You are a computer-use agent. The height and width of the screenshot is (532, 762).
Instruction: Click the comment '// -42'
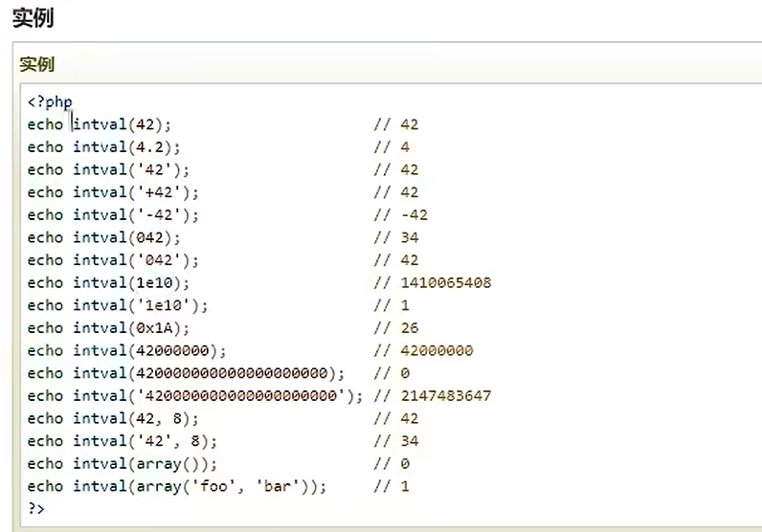pyautogui.click(x=400, y=214)
